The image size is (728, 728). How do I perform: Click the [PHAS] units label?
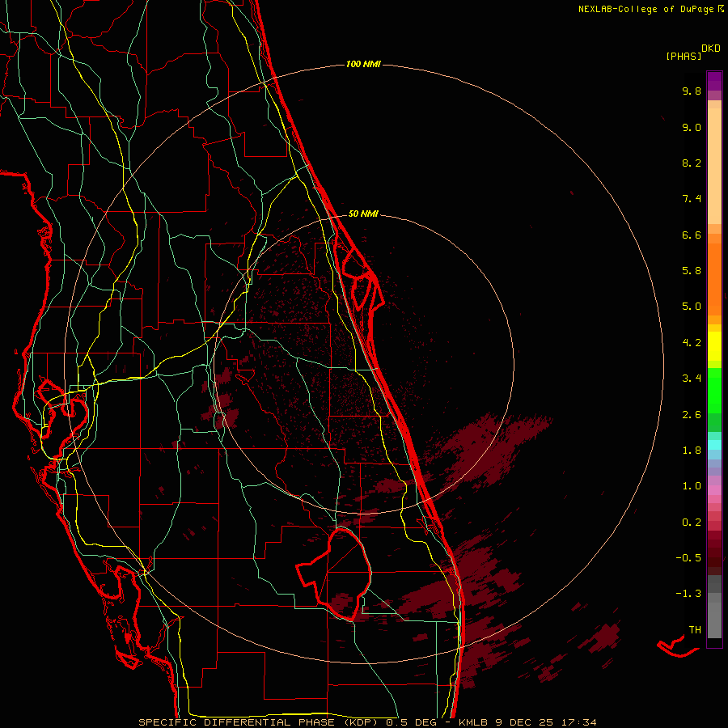coord(684,56)
